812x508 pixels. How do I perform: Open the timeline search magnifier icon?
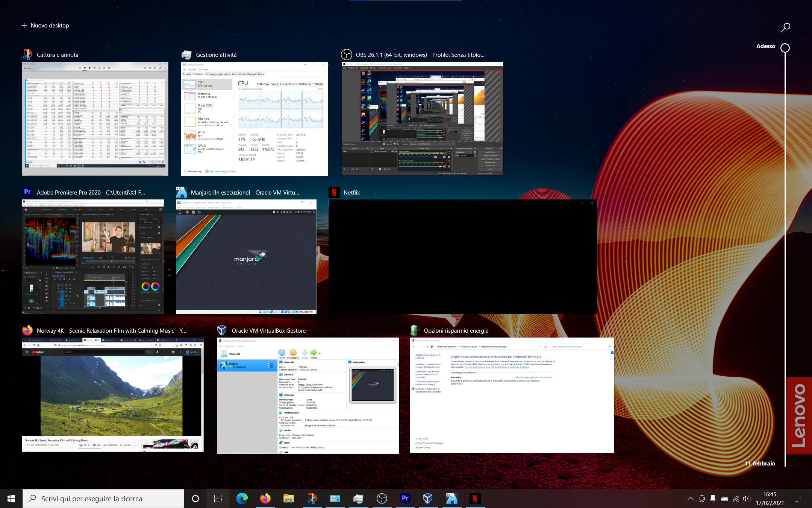click(785, 27)
